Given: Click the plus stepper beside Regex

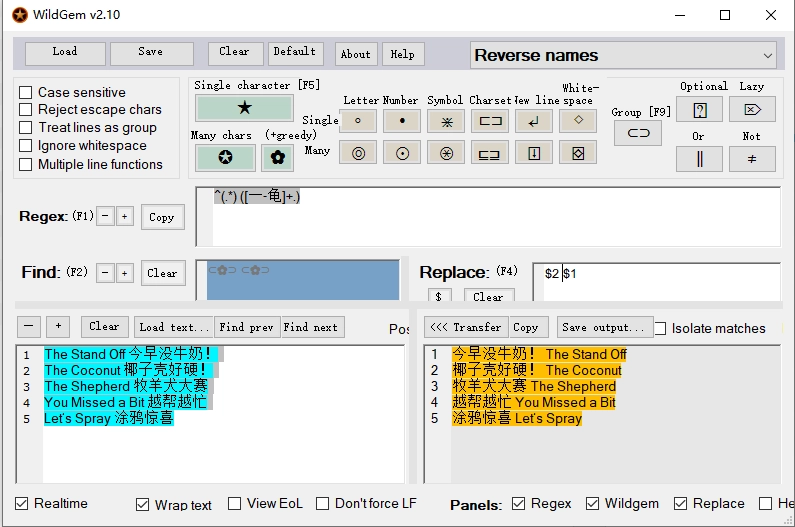Looking at the screenshot, I should coord(124,217).
